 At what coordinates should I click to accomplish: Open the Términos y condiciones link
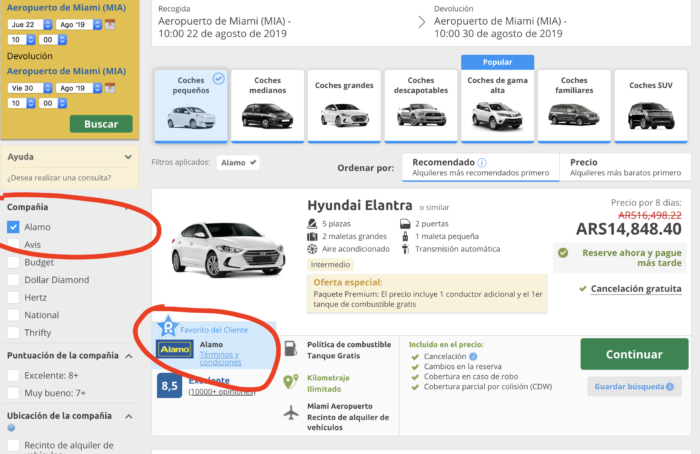pos(220,358)
